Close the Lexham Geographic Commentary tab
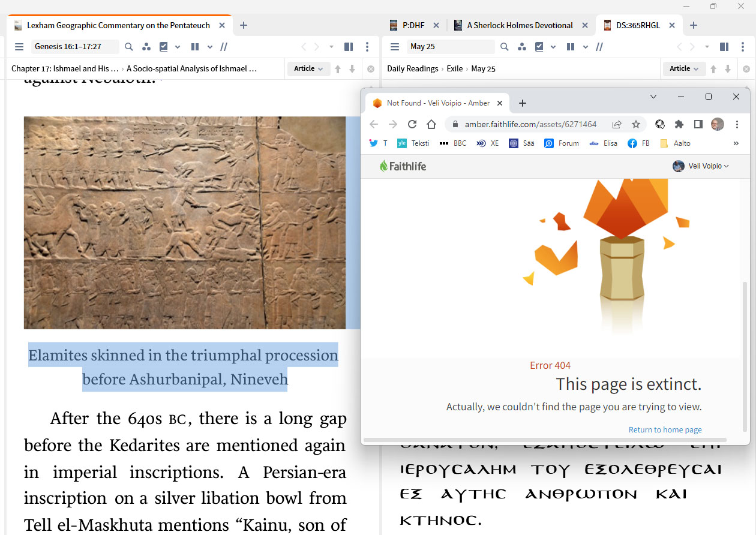This screenshot has height=535, width=756. (x=223, y=25)
